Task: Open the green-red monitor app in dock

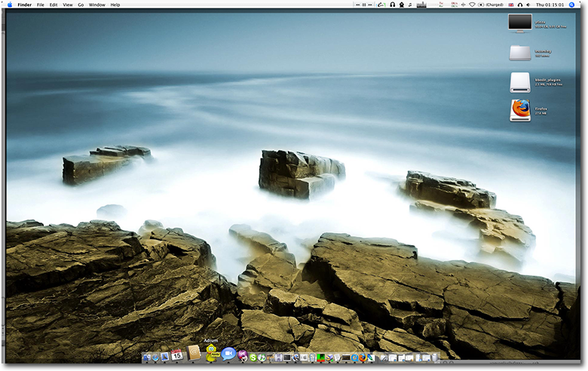Action: pyautogui.click(x=321, y=357)
